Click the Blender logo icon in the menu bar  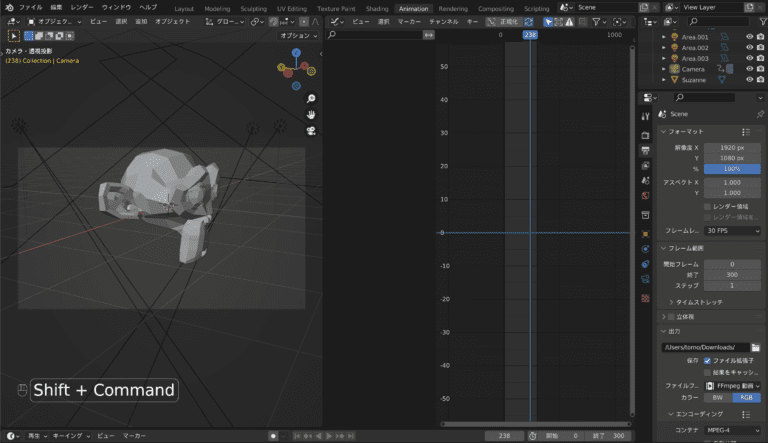click(9, 7)
